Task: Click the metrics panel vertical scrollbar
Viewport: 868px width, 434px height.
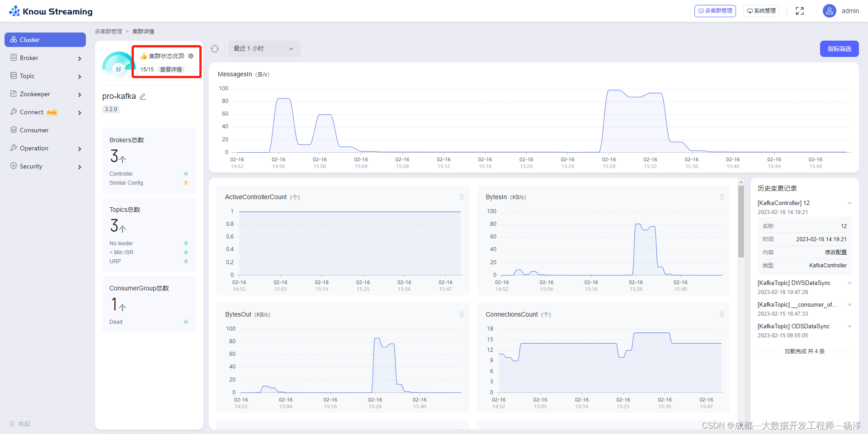Action: pyautogui.click(x=741, y=221)
